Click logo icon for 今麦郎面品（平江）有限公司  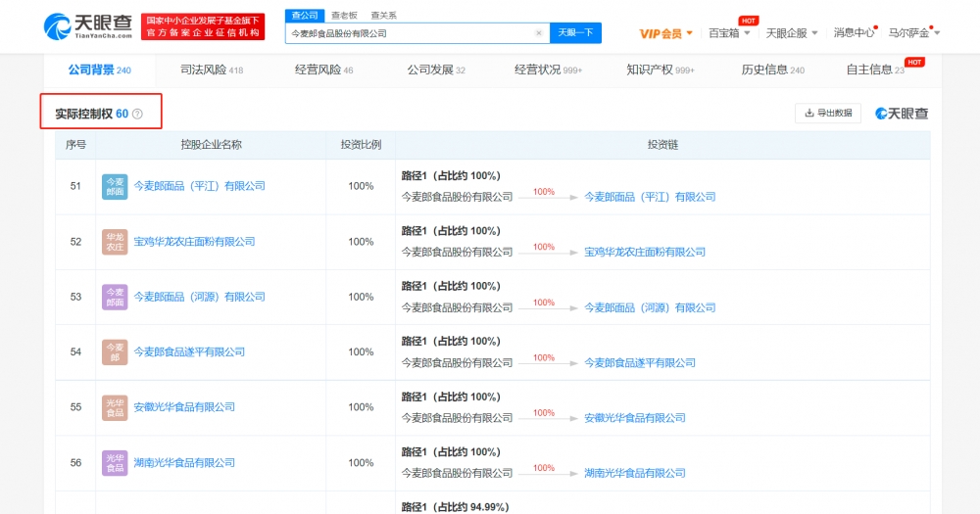[115, 186]
